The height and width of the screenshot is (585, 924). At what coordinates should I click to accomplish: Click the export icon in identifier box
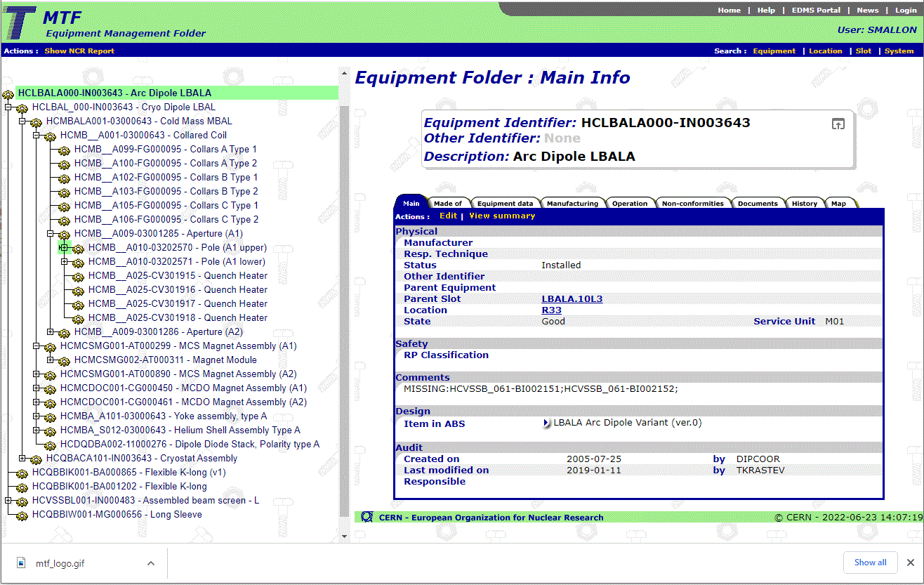click(838, 124)
